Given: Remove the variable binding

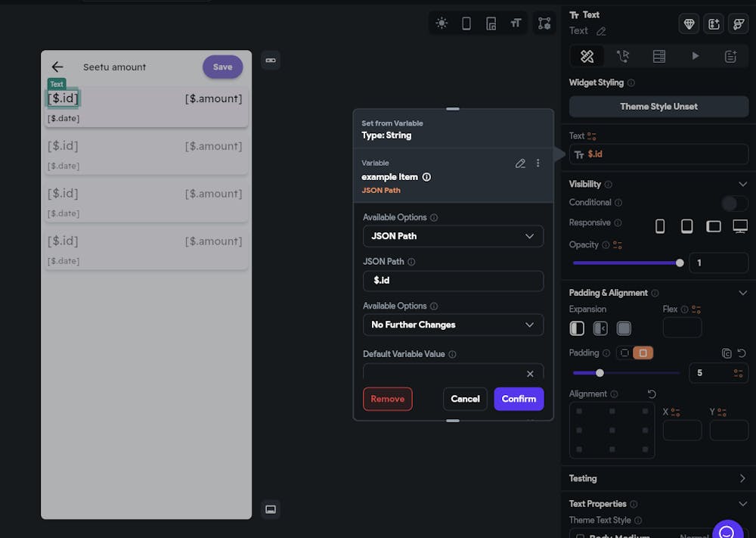Looking at the screenshot, I should [x=388, y=399].
